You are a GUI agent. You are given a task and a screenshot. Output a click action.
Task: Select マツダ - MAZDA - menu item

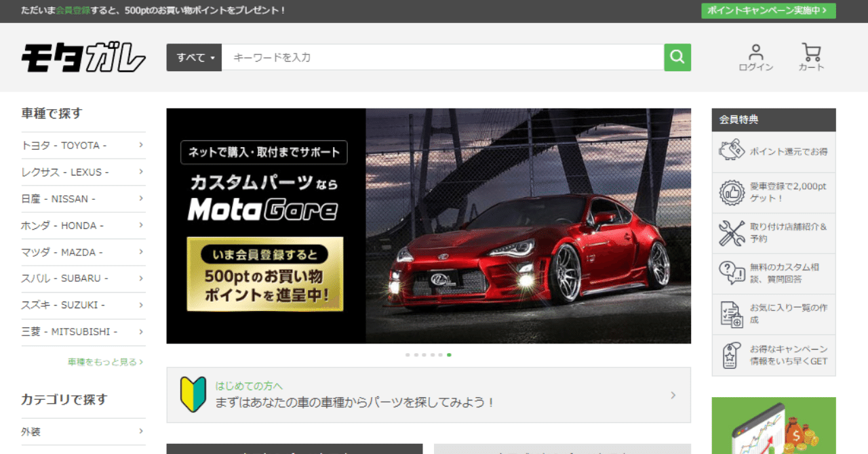click(83, 252)
